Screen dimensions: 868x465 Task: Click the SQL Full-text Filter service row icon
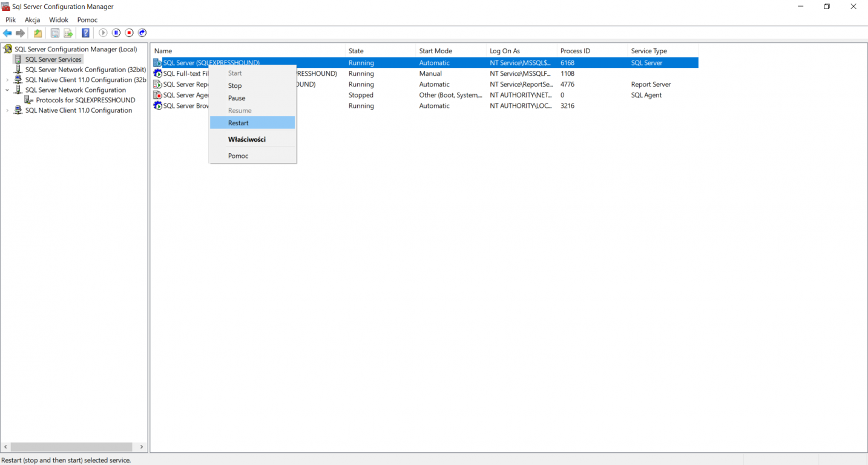coord(157,73)
